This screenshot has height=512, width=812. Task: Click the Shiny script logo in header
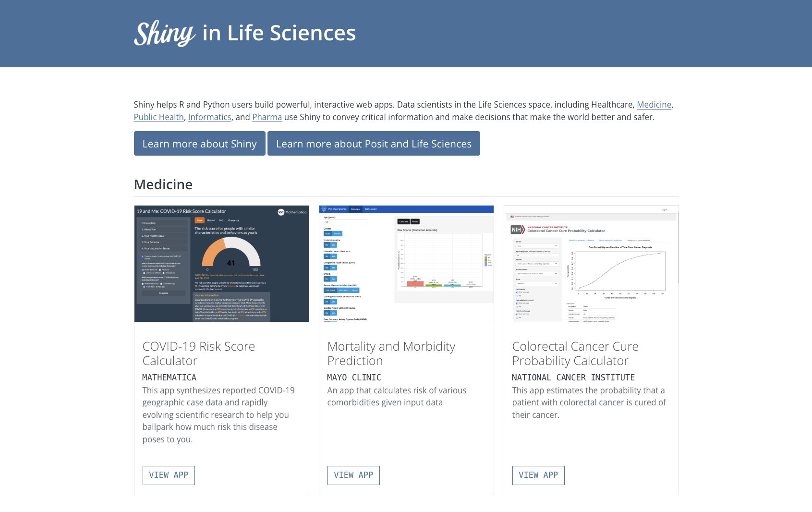165,33
